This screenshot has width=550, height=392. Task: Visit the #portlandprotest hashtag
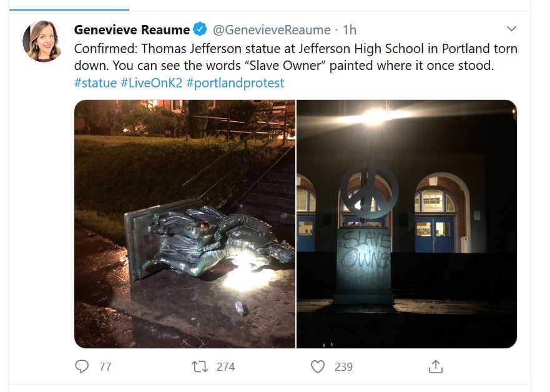tap(235, 83)
